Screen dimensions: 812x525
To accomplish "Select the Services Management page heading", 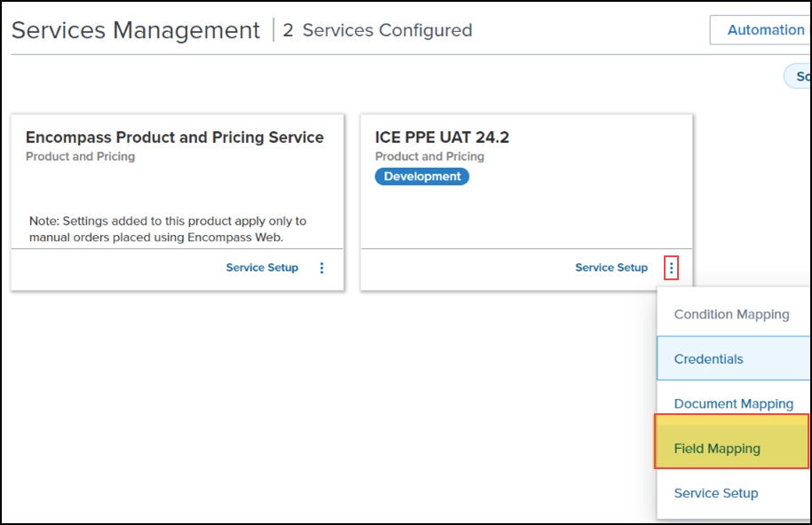I will pos(136,30).
